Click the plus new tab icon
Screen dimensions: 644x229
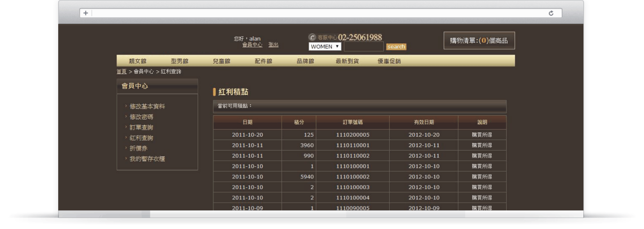[x=86, y=13]
